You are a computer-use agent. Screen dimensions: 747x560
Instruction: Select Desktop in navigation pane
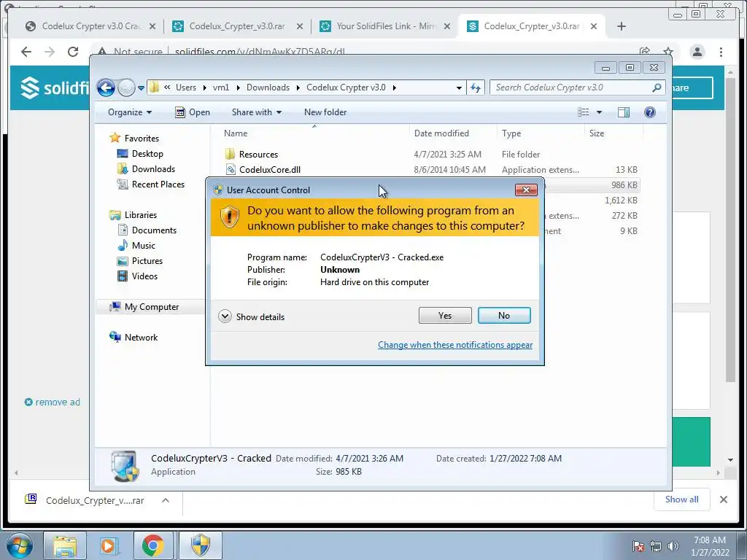147,154
